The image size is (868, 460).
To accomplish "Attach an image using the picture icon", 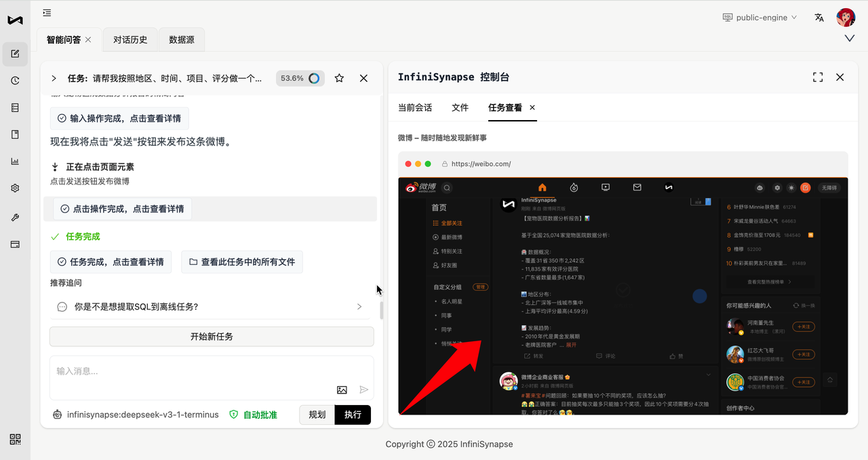I will pyautogui.click(x=342, y=390).
